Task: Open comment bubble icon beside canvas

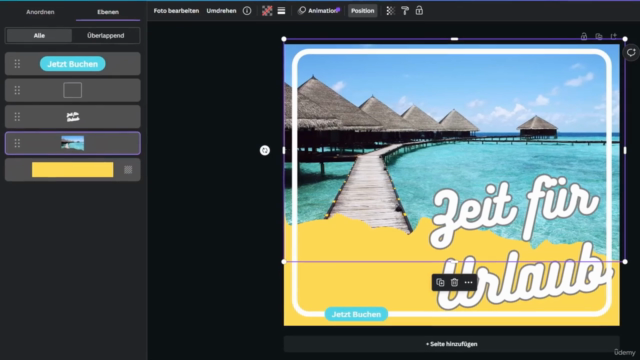Action: point(631,53)
